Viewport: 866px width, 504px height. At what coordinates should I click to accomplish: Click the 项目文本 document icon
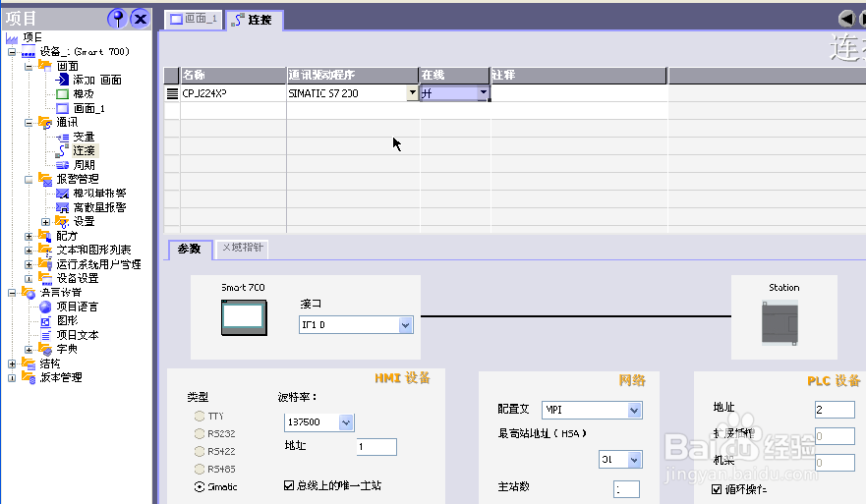click(x=45, y=335)
